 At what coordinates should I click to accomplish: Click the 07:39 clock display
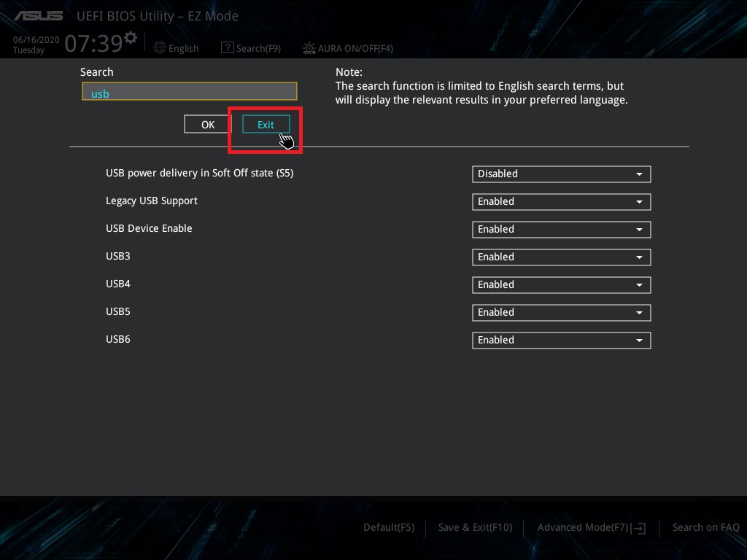pyautogui.click(x=93, y=43)
